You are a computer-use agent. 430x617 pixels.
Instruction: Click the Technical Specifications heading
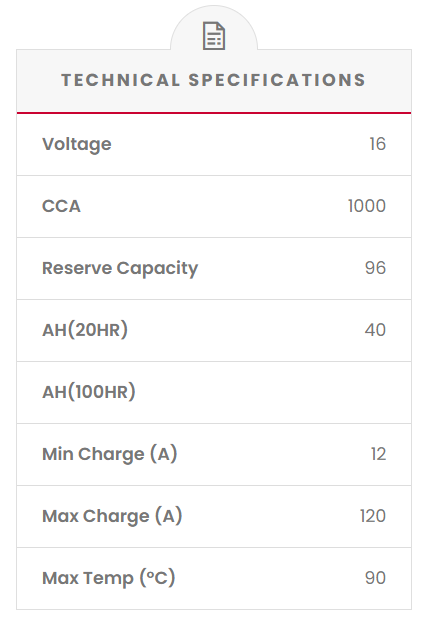(214, 80)
